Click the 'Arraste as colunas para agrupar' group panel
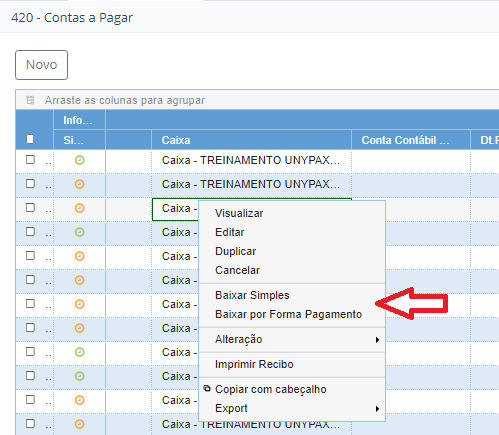Screen dimensions: 499x435 pos(257,100)
